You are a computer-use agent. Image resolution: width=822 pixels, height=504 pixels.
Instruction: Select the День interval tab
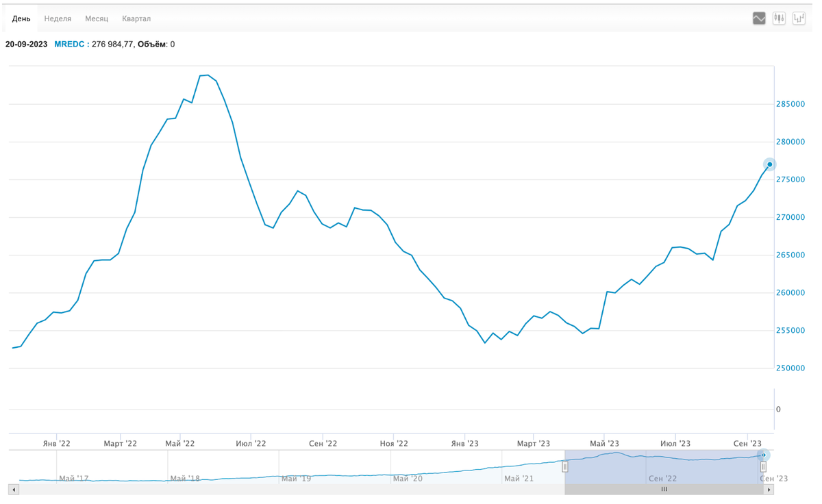coord(21,18)
